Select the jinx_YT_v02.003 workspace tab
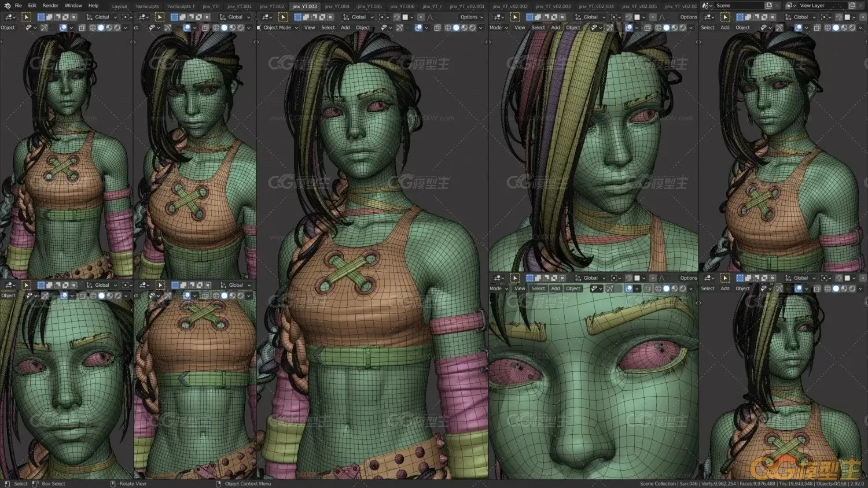868x488 pixels. [x=553, y=6]
